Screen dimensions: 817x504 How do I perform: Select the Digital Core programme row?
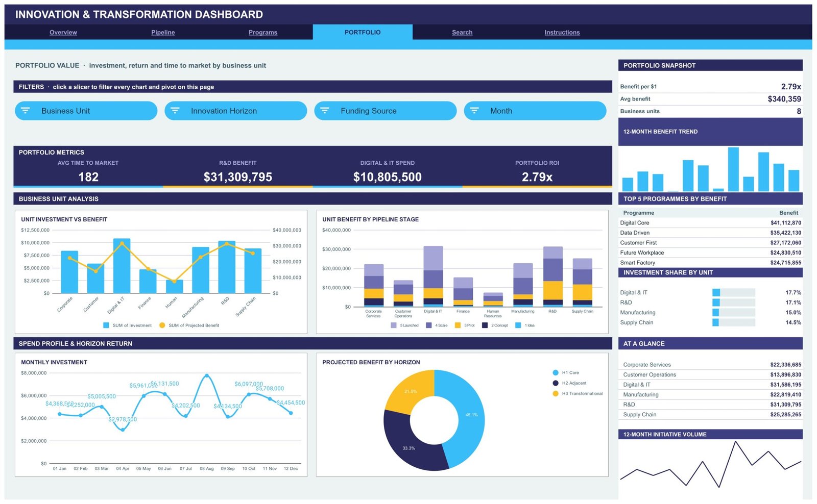[x=710, y=223]
